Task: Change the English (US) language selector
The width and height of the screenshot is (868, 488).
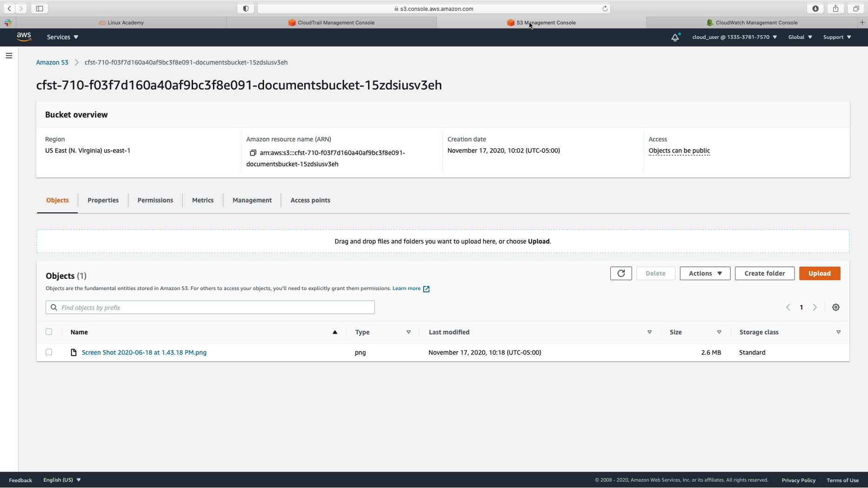Action: (62, 480)
